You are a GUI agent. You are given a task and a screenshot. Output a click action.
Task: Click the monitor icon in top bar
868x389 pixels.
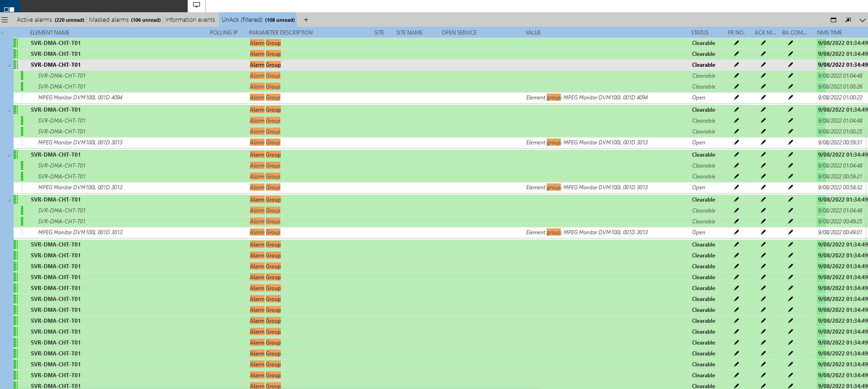(x=197, y=5)
